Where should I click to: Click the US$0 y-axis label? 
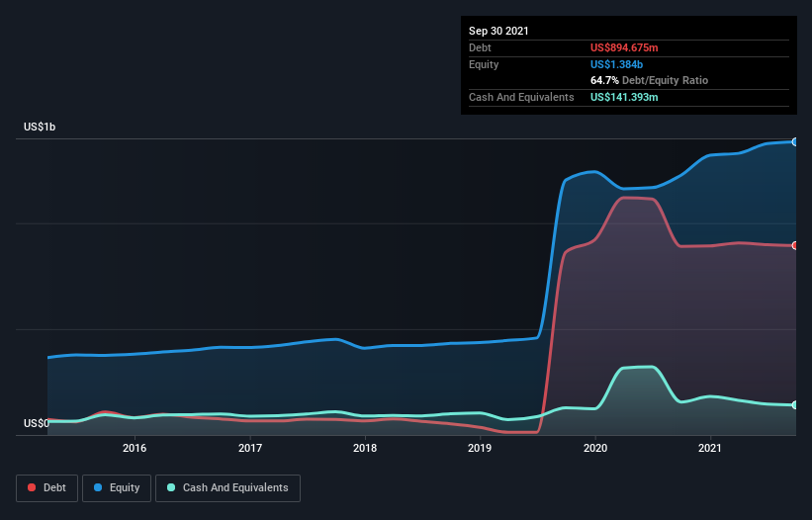pyautogui.click(x=37, y=423)
